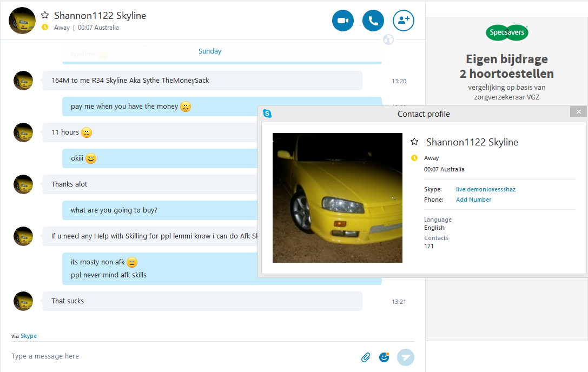Add people to this conversation
588x372 pixels.
click(x=404, y=20)
